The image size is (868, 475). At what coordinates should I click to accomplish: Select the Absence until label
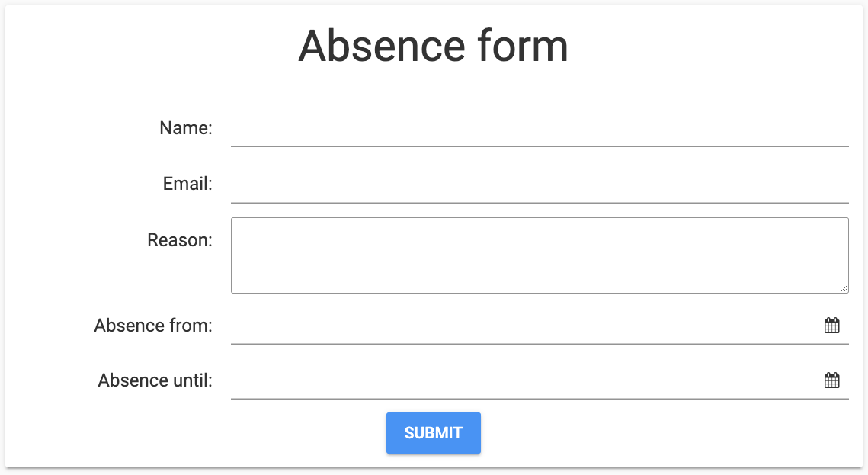coord(154,380)
